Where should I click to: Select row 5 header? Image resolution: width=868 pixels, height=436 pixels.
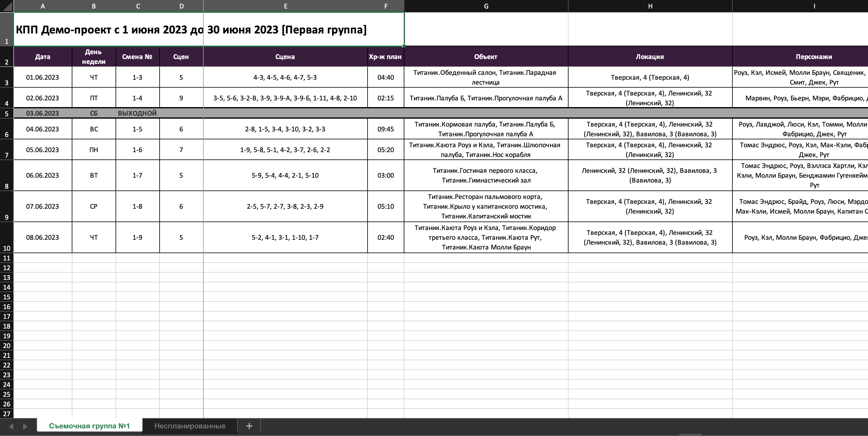tap(6, 113)
